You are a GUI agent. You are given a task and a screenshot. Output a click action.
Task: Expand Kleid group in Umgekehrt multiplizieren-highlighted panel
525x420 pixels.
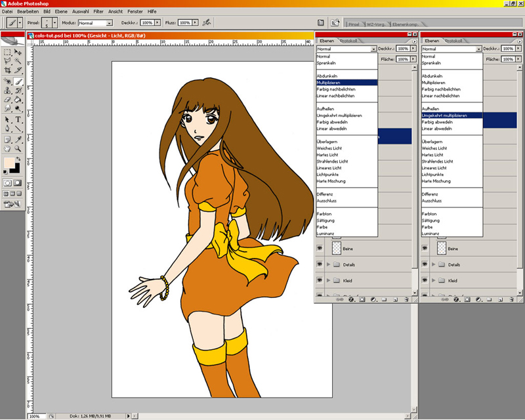[x=434, y=280]
